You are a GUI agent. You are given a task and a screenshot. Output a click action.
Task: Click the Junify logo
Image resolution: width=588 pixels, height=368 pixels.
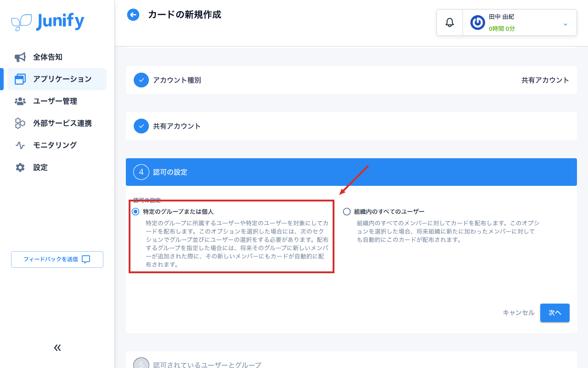point(48,22)
